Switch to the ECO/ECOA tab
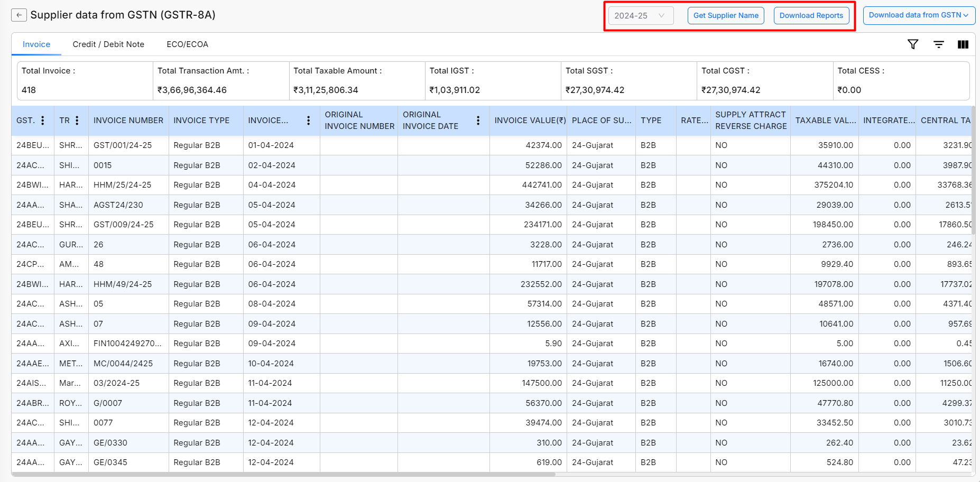The image size is (980, 482). coord(187,44)
